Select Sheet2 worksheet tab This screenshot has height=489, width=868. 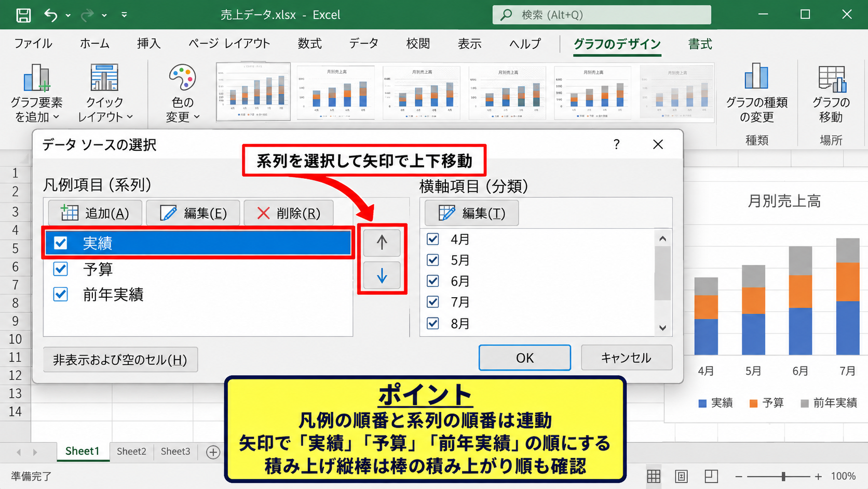pyautogui.click(x=131, y=451)
